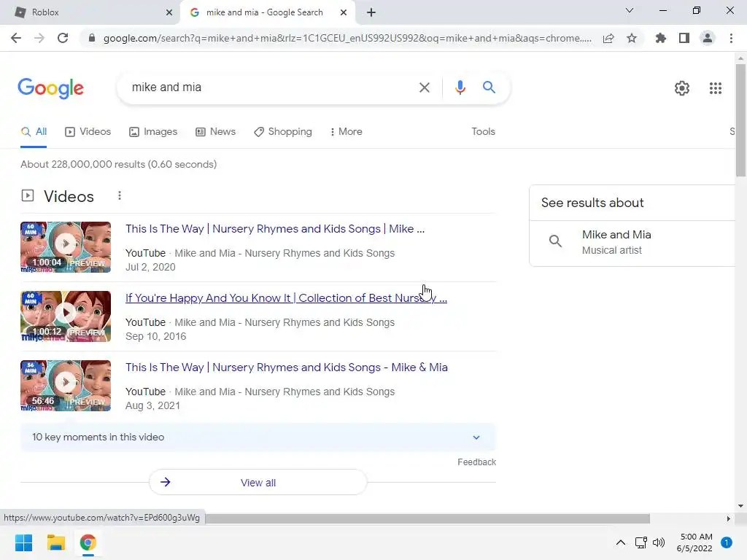Open network status in system tray
This screenshot has width=747, height=560.
[x=640, y=542]
